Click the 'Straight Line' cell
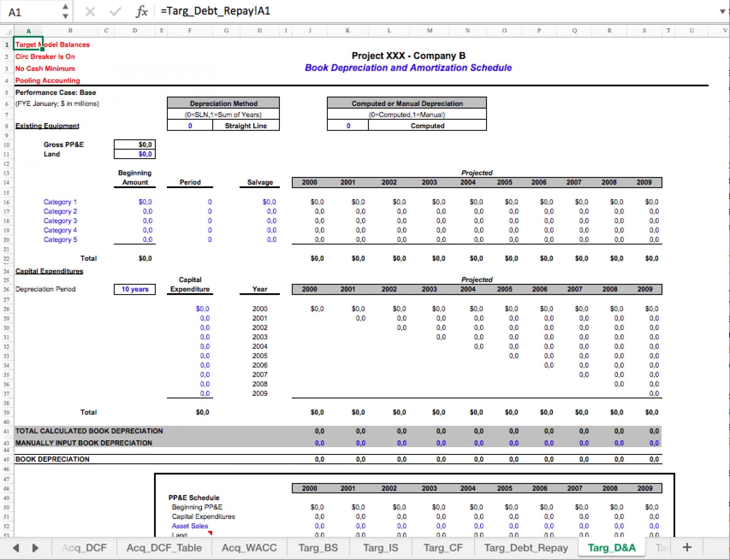The height and width of the screenshot is (560, 730). [x=246, y=126]
